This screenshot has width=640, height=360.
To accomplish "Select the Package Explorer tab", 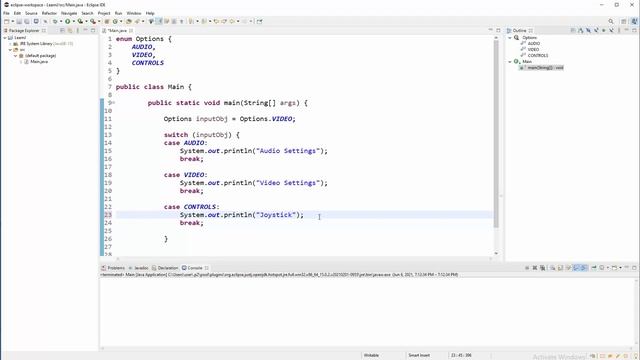I will (23, 31).
